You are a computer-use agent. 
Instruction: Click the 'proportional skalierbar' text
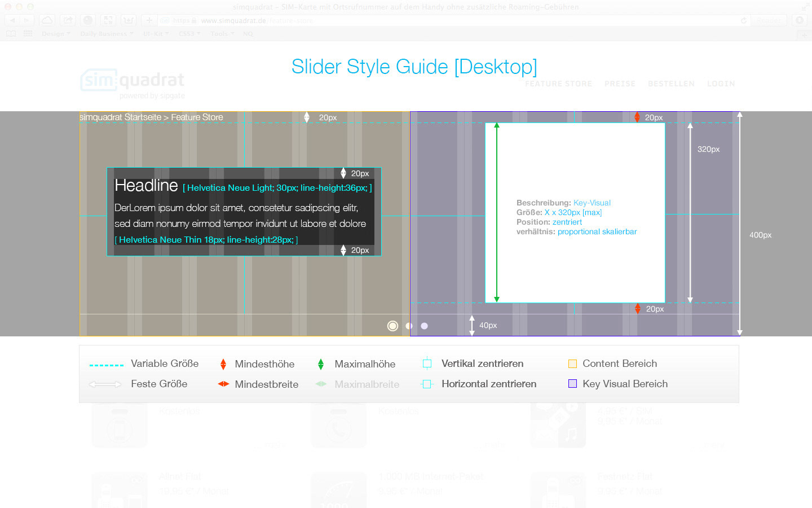[x=597, y=231]
